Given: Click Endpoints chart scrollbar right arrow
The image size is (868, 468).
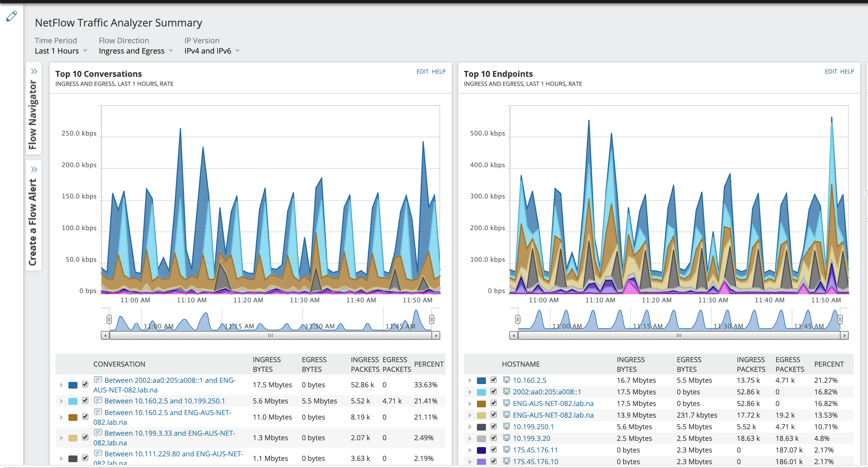Looking at the screenshot, I should [x=844, y=336].
